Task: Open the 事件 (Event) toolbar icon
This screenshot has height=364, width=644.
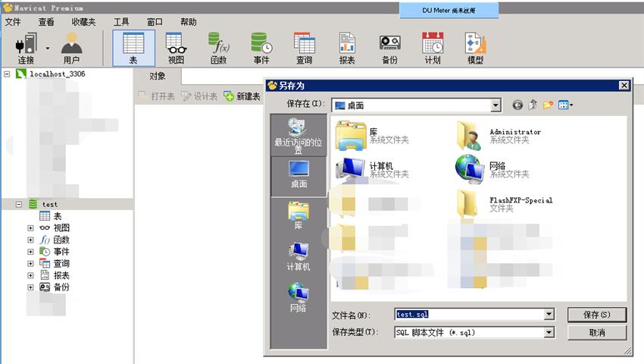Action: [x=261, y=47]
